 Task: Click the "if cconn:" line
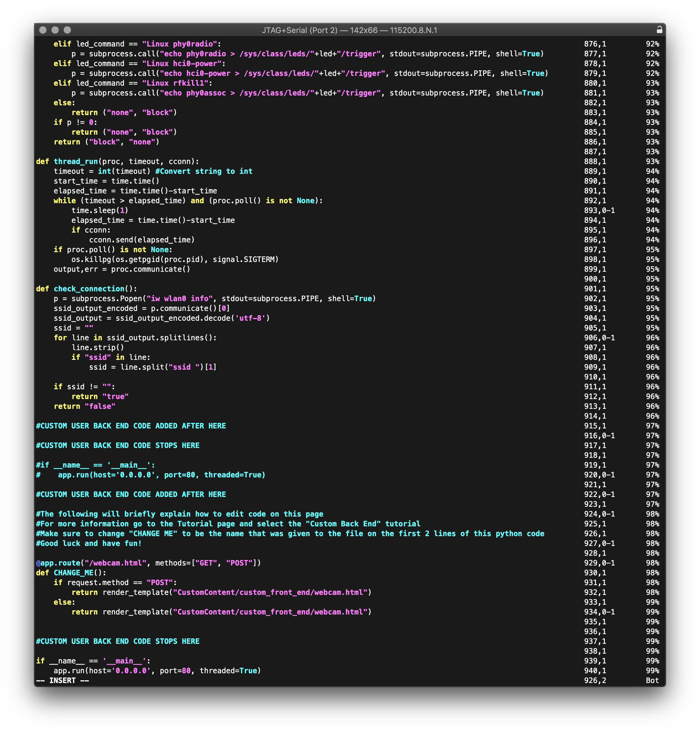[91, 230]
